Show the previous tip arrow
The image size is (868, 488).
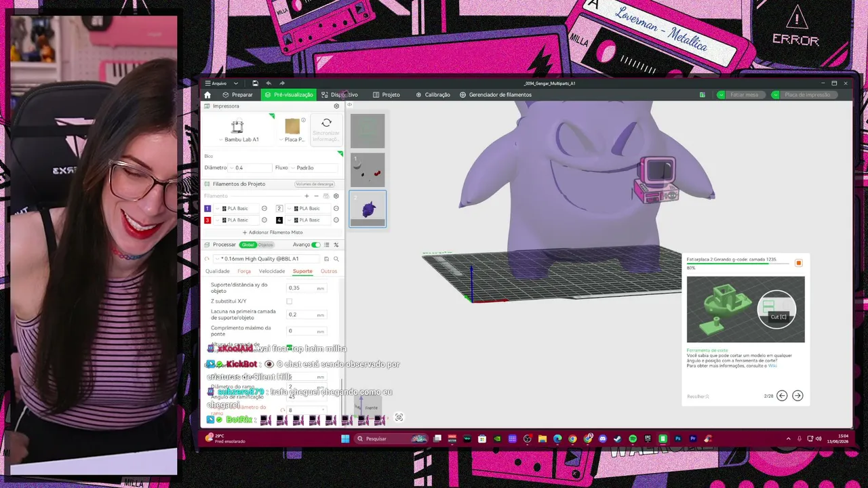coord(782,396)
